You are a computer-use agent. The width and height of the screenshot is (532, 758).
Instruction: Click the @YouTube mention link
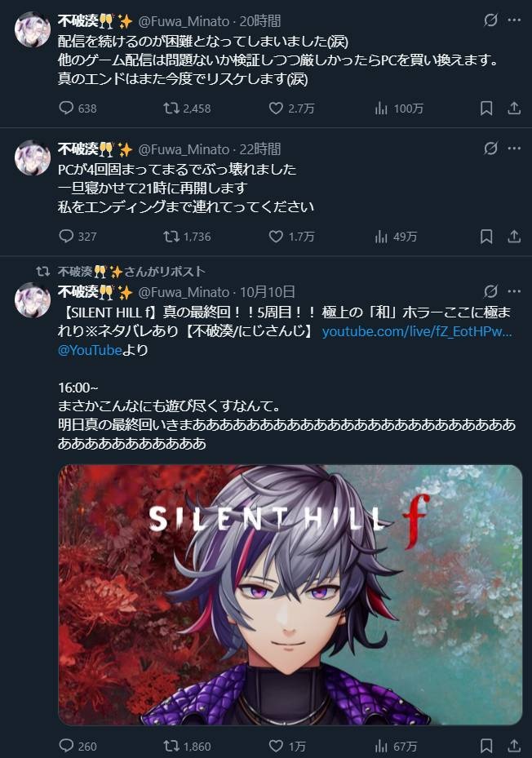[x=90, y=350]
